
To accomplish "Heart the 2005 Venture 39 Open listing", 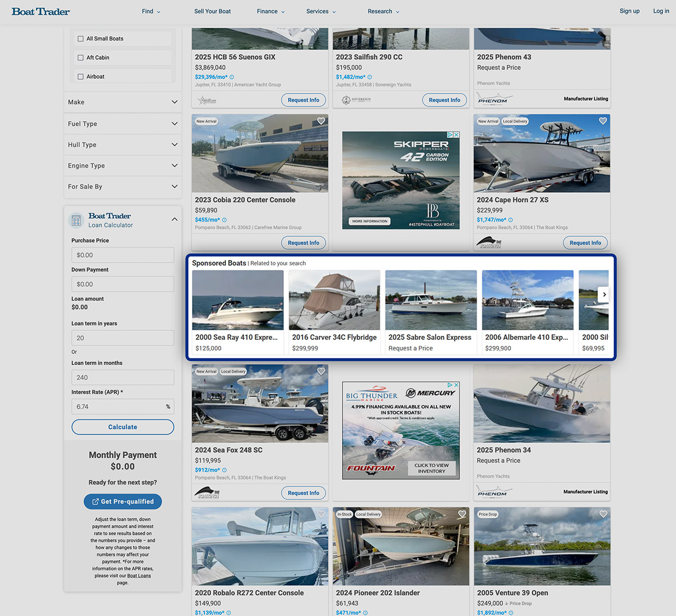I will point(603,514).
